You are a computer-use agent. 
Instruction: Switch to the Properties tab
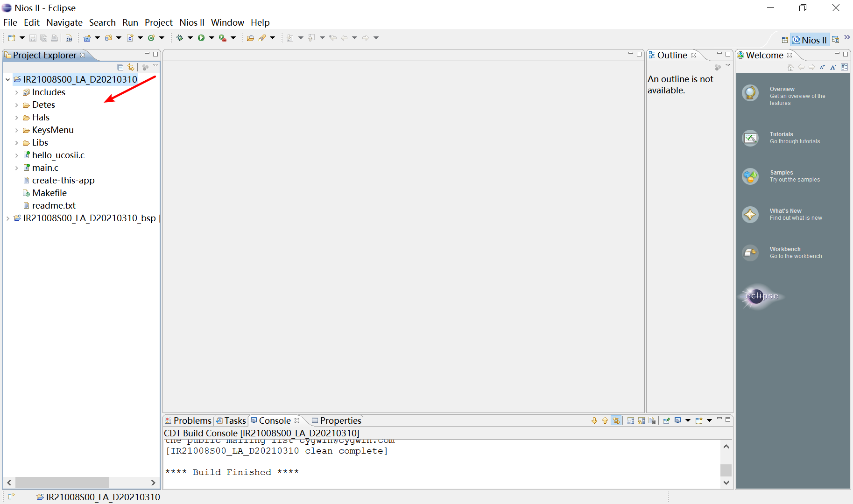tap(337, 420)
